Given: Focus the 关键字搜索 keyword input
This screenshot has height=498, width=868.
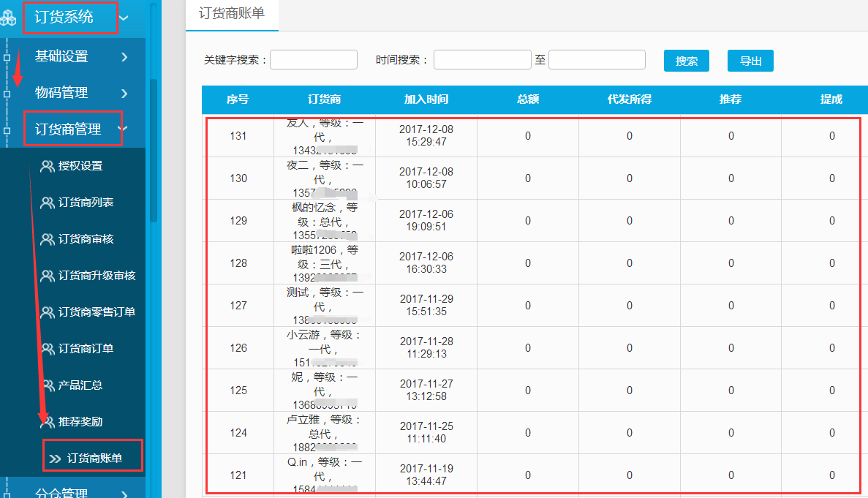Looking at the screenshot, I should pos(313,60).
